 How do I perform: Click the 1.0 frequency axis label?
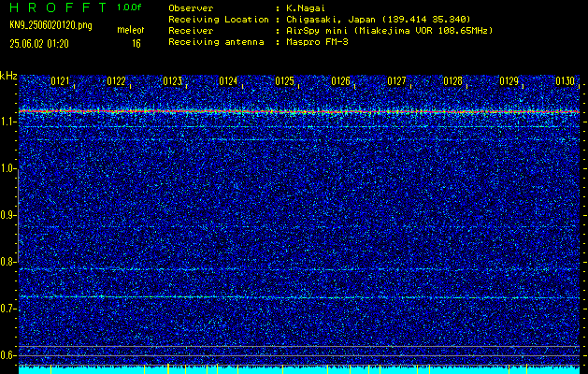(8, 169)
